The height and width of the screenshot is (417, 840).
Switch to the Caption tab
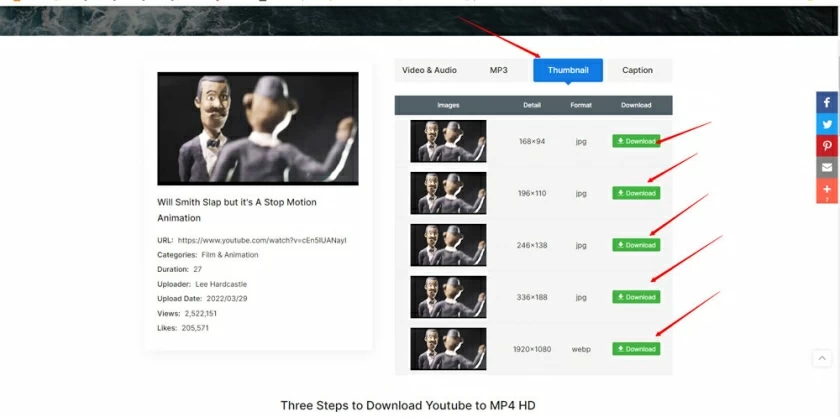637,70
